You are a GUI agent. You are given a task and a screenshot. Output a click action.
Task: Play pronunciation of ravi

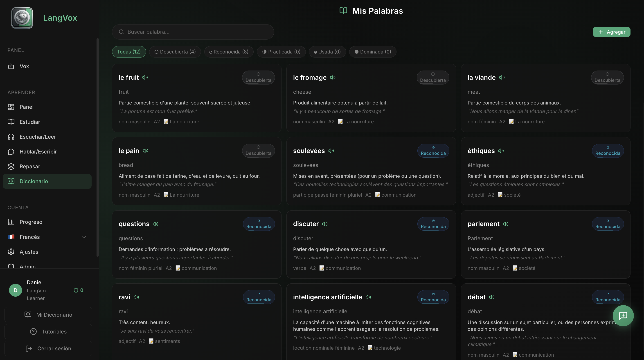(x=136, y=297)
